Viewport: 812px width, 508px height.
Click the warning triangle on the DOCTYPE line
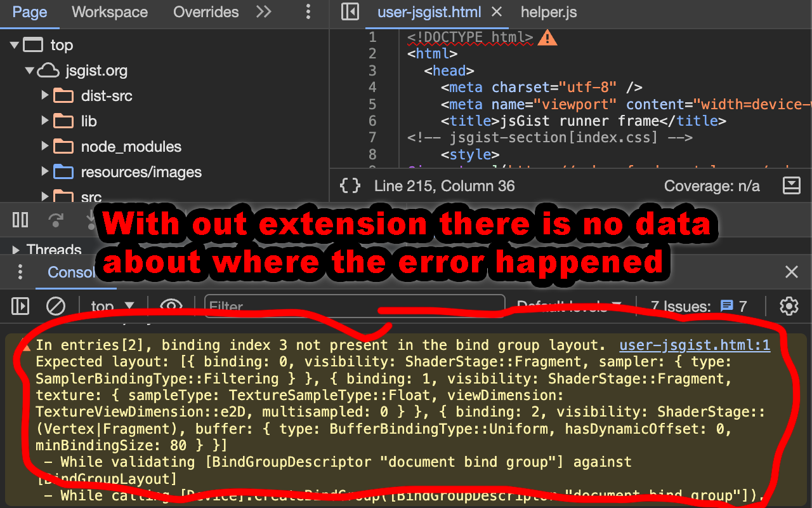tap(548, 37)
